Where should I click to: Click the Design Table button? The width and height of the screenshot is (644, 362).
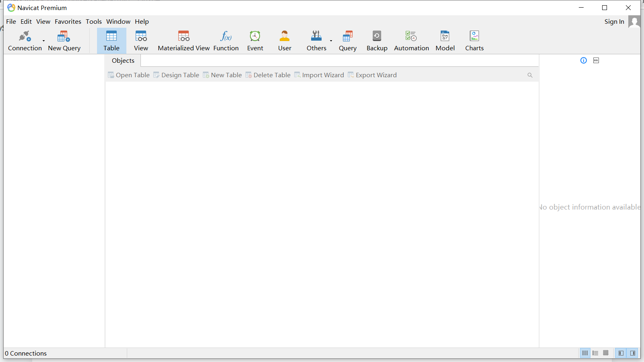click(x=176, y=75)
